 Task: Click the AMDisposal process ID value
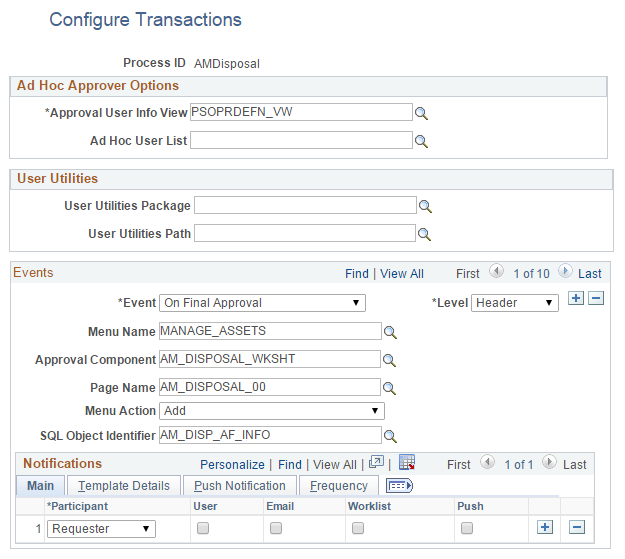click(227, 64)
